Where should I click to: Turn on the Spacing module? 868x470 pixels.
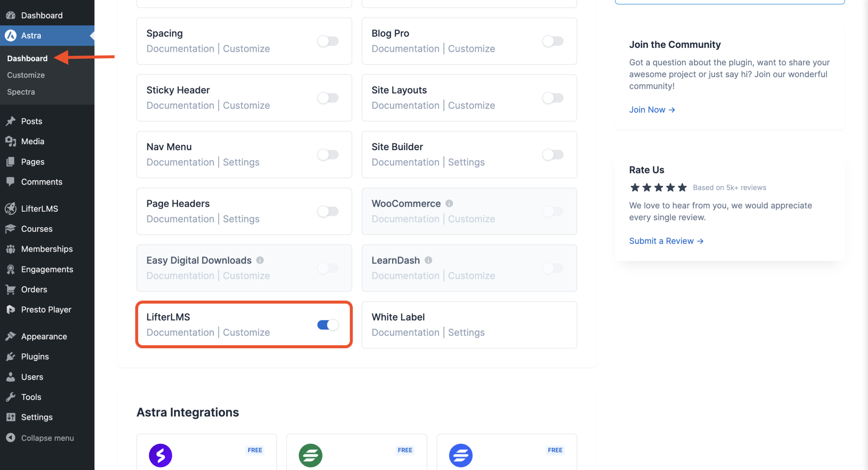click(x=328, y=41)
